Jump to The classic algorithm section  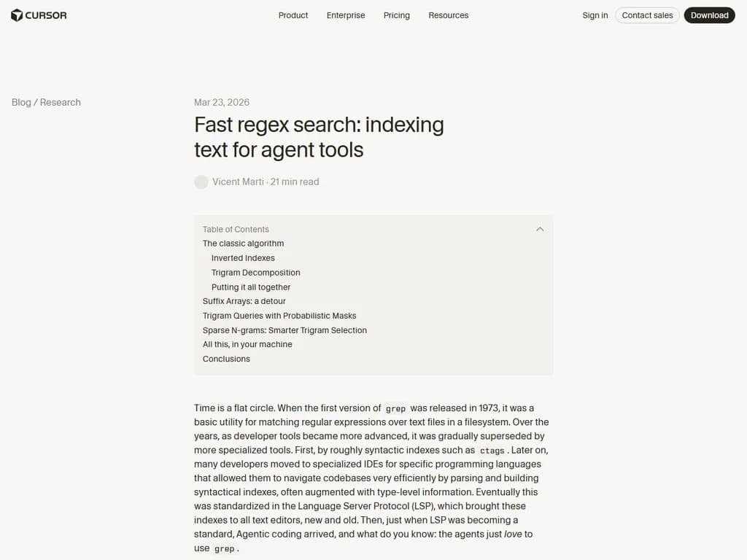tap(244, 244)
